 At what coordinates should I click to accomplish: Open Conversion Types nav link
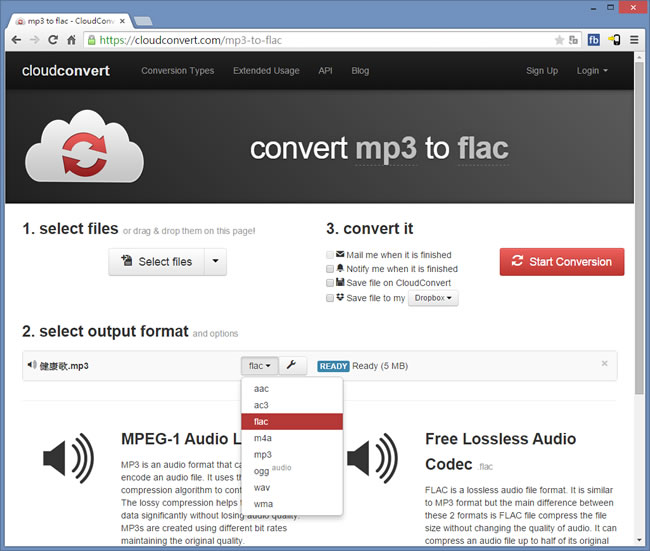pyautogui.click(x=178, y=71)
